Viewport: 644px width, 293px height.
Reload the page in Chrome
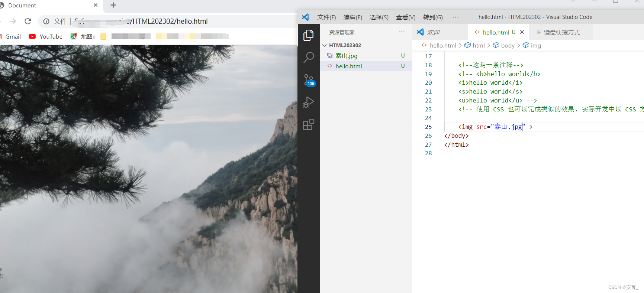pyautogui.click(x=28, y=21)
